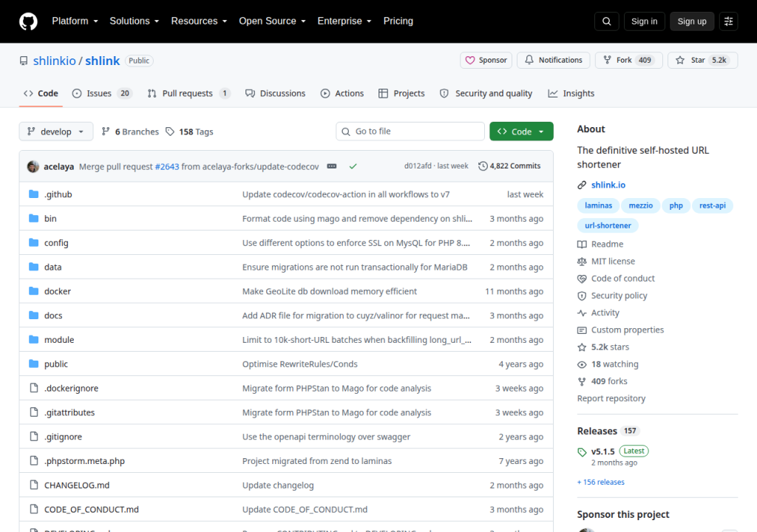757x532 pixels.
Task: Click the mezzio topic tag
Action: coord(641,205)
